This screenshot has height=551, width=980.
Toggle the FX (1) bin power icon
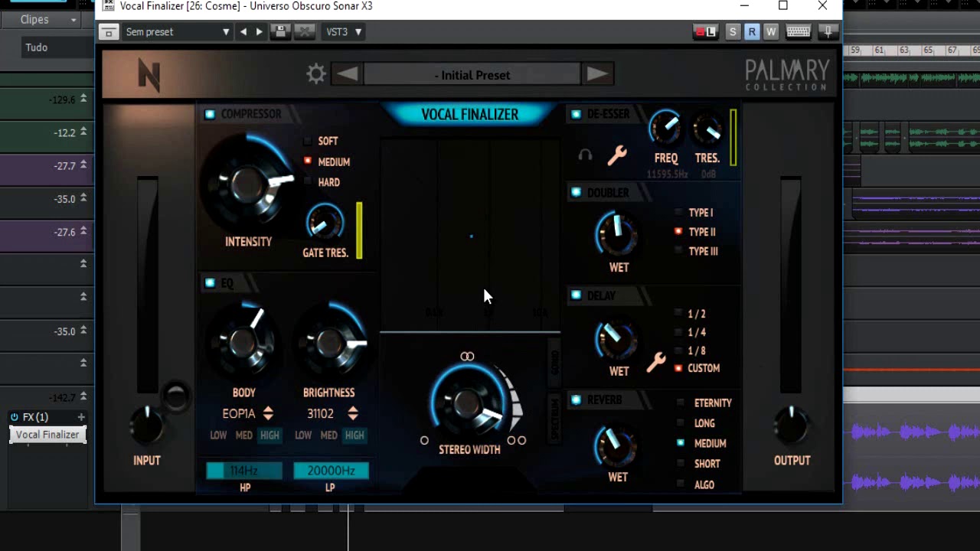click(14, 417)
